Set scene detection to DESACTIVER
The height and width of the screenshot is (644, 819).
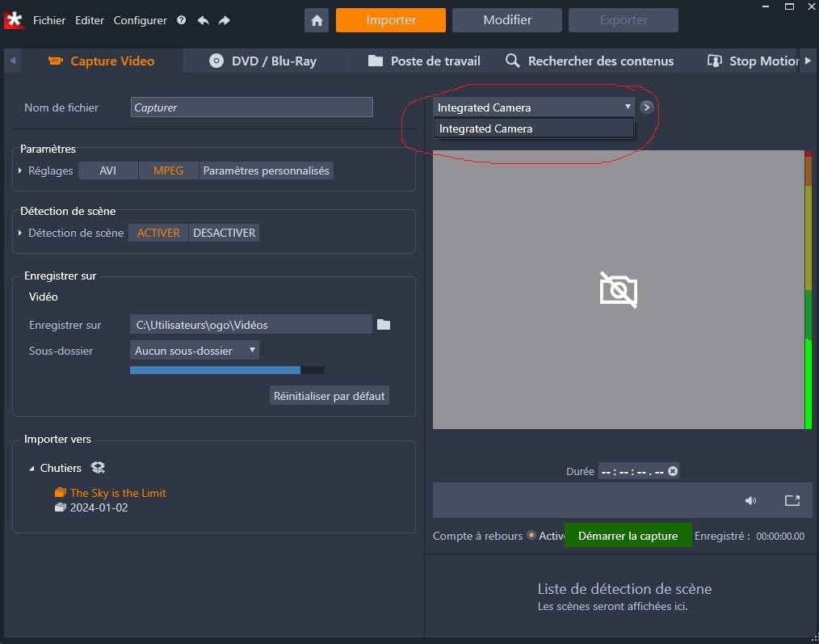click(224, 233)
